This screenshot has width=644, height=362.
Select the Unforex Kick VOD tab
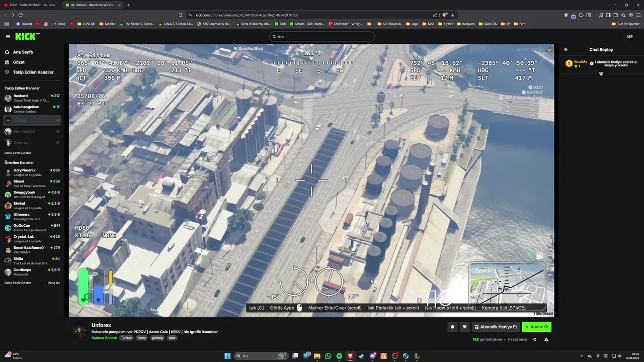[x=93, y=5]
